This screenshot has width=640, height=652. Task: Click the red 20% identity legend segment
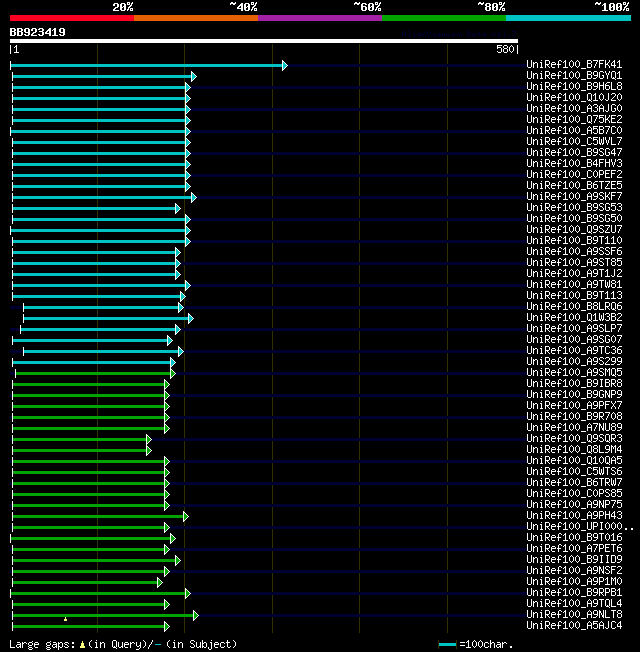click(72, 18)
